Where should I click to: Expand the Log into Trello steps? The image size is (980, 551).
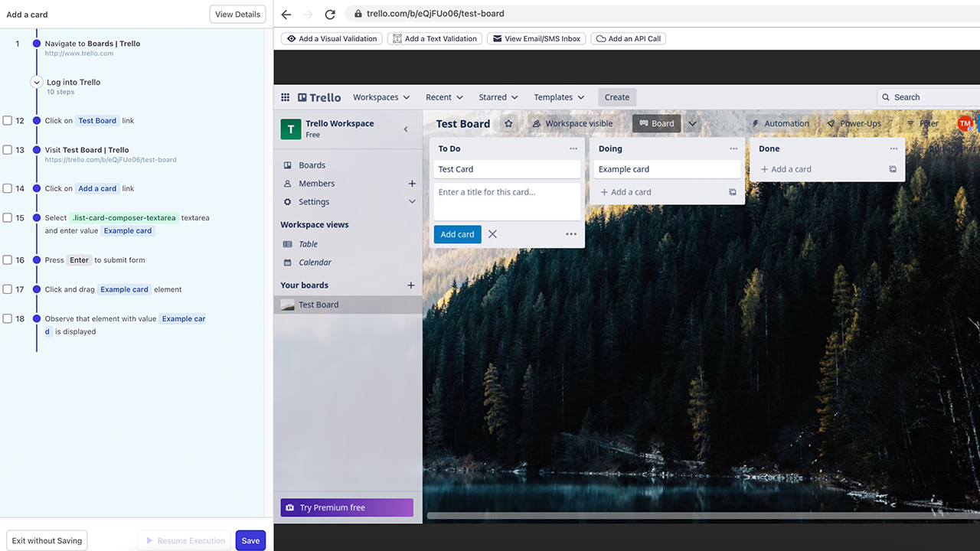[x=36, y=83]
